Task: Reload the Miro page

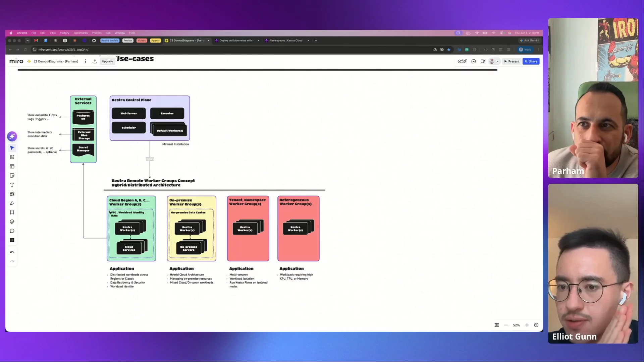Action: click(25, 50)
